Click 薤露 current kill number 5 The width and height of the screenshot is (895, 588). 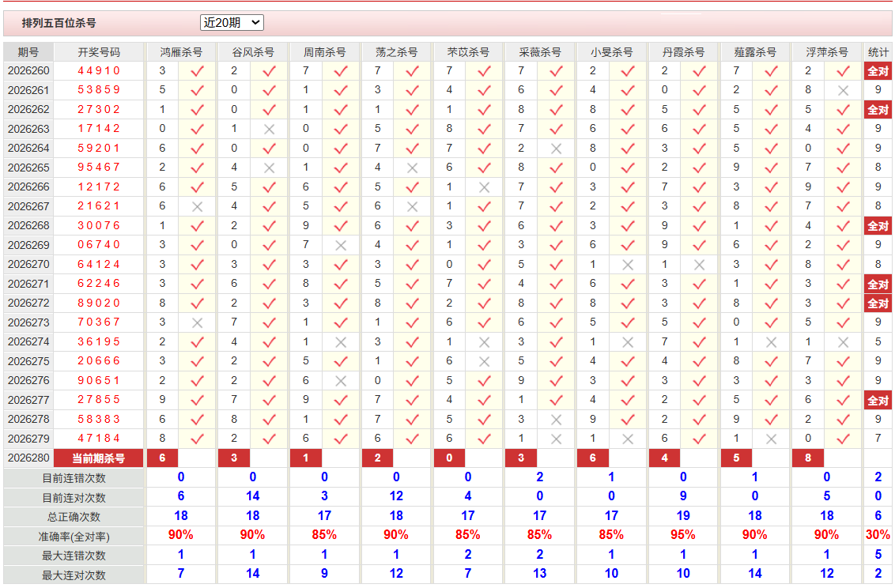[736, 458]
